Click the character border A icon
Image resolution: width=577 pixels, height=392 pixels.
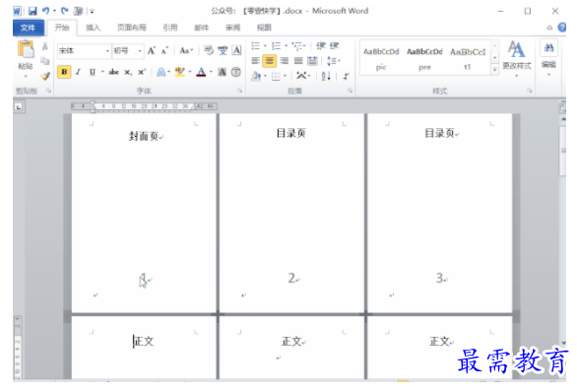coord(236,51)
